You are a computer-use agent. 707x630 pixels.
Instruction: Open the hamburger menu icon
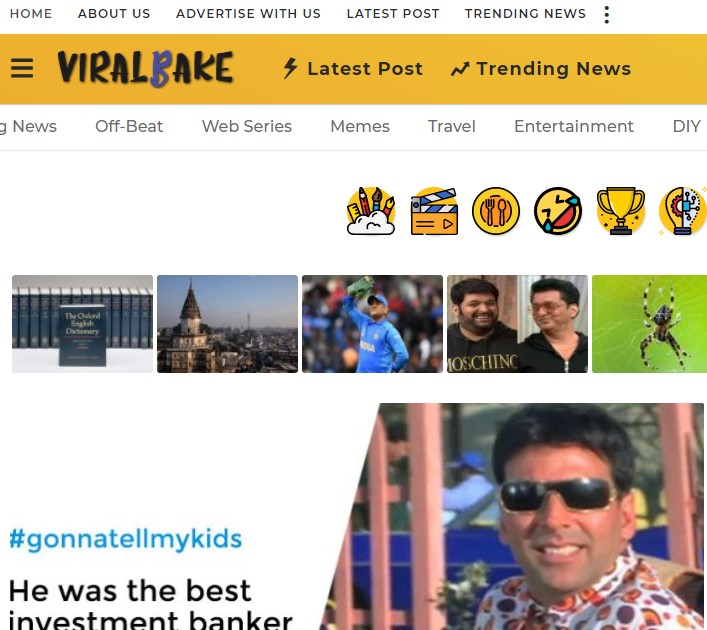[22, 69]
